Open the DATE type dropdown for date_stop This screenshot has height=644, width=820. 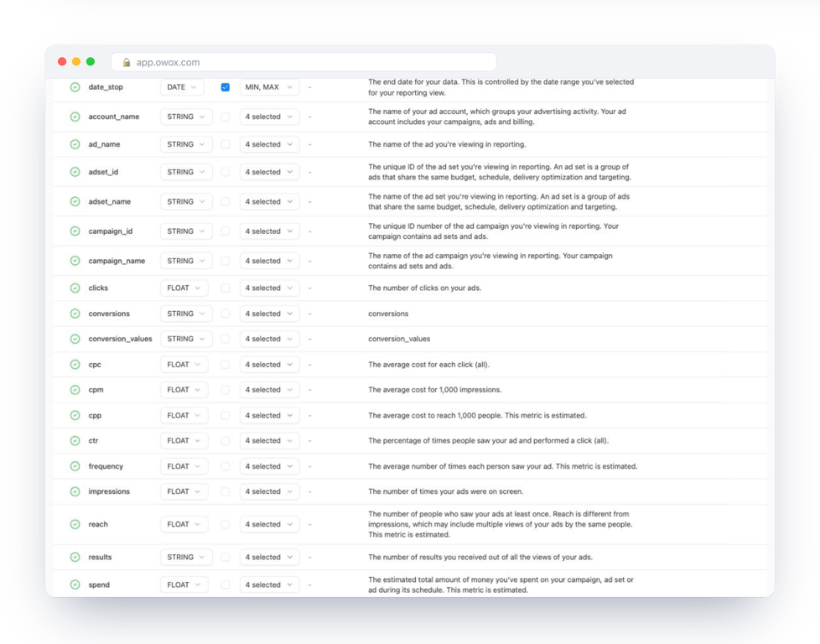click(x=182, y=87)
